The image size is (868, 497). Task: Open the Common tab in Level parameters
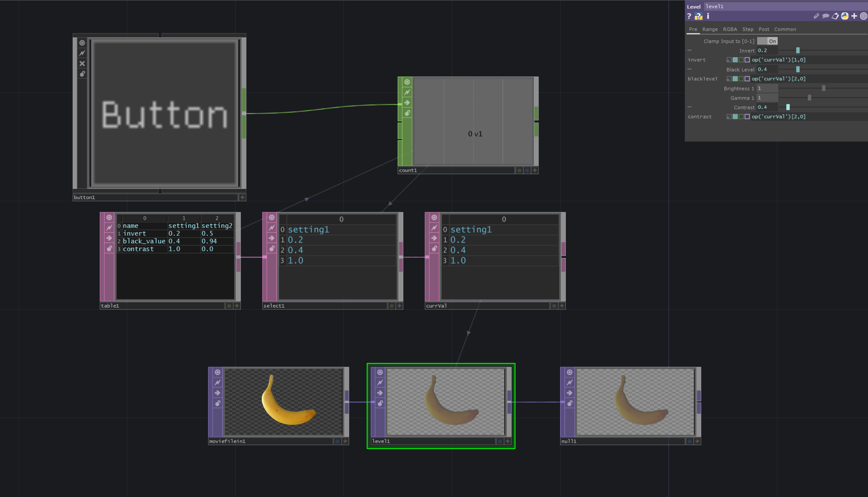click(x=785, y=29)
